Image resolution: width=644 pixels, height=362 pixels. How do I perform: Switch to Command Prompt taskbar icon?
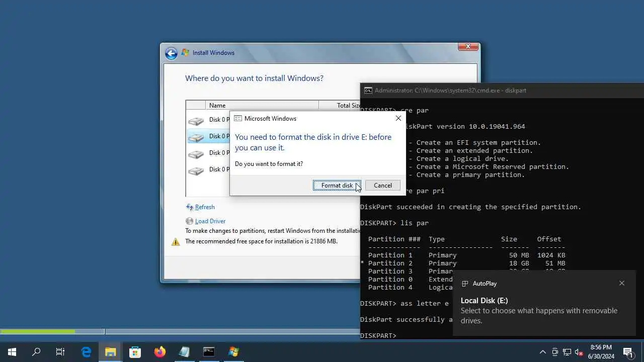(x=209, y=352)
